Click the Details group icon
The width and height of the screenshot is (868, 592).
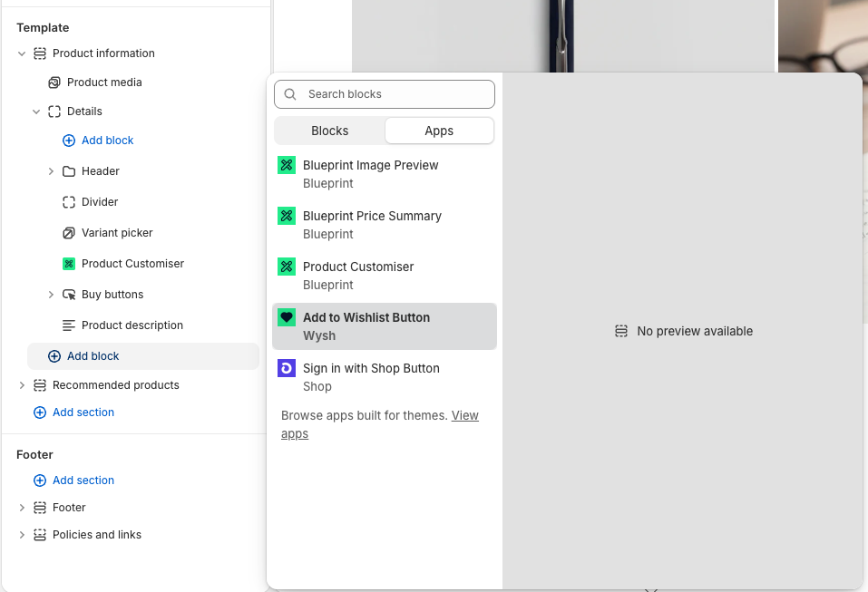click(54, 112)
